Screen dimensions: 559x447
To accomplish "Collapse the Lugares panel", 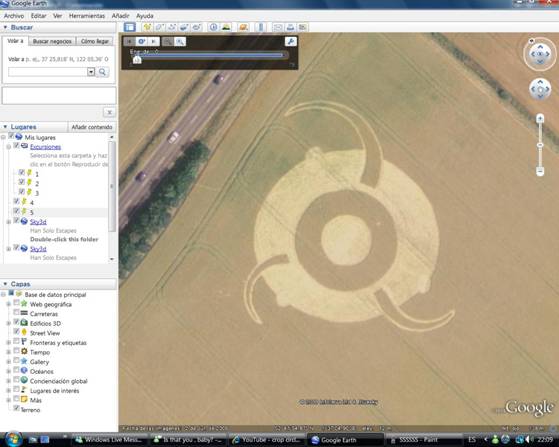I will (5, 127).
